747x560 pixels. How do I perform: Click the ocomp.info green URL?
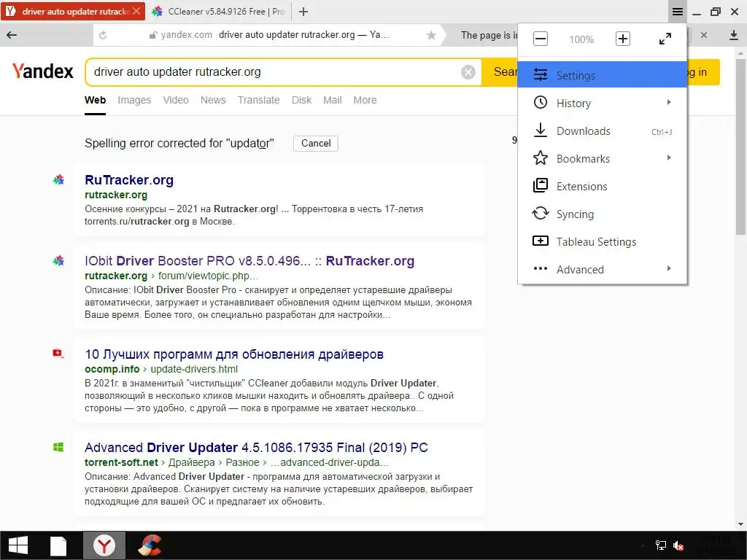(x=112, y=369)
